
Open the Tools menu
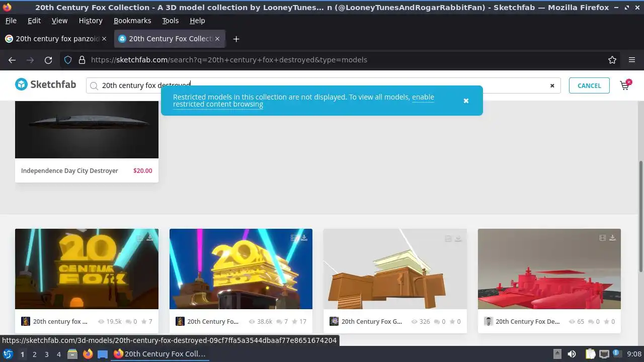170,21
